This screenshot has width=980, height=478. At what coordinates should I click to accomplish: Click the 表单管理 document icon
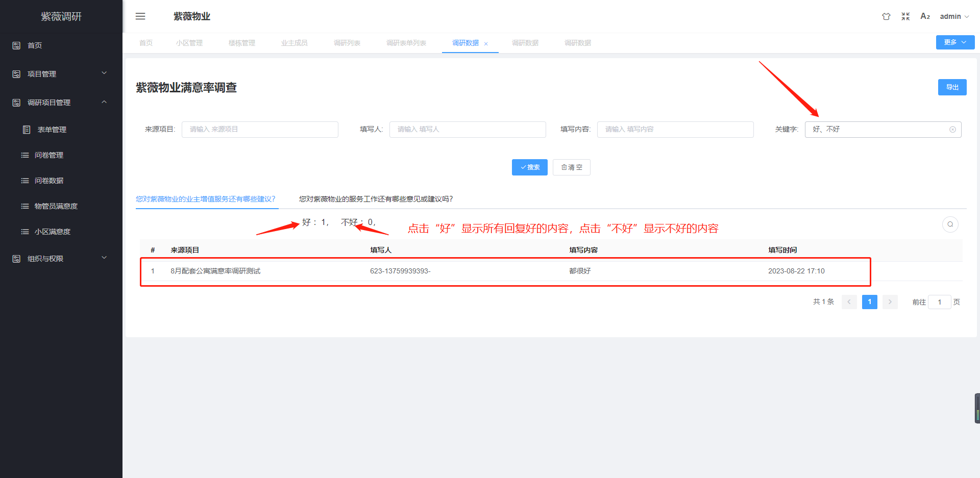(27, 130)
